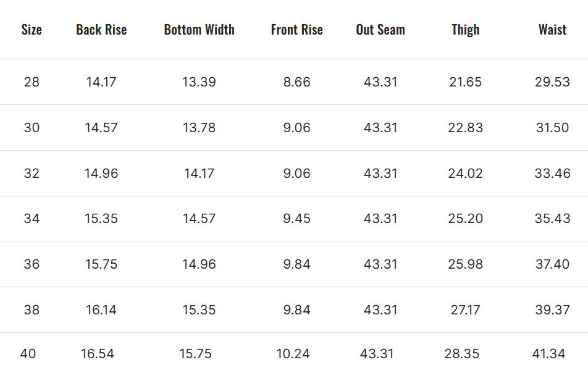Viewport: 588px width, 378px height.
Task: Click the size 34 row label
Action: [31, 219]
